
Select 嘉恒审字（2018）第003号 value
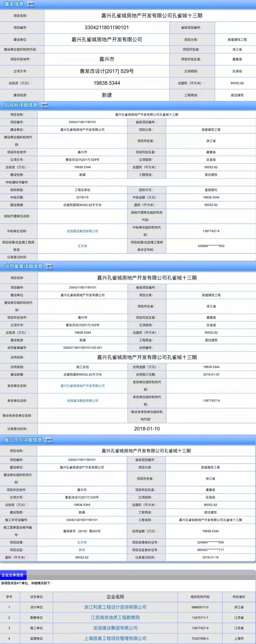[x=82, y=531]
